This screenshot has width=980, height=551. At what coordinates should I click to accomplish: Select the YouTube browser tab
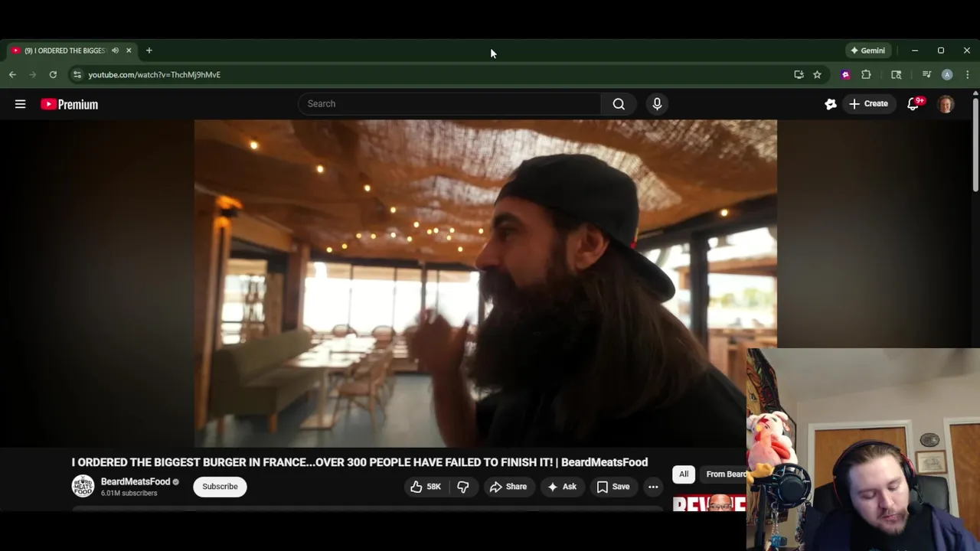click(70, 51)
